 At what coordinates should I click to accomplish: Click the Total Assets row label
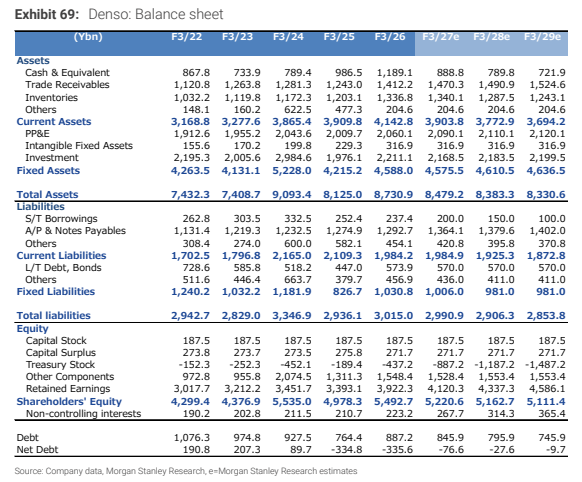(47, 194)
